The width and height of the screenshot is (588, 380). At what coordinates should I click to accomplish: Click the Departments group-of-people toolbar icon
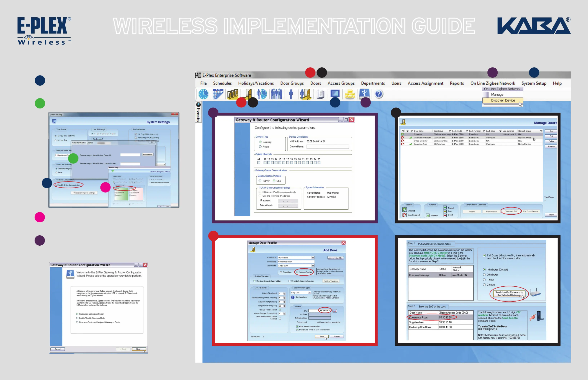[277, 94]
